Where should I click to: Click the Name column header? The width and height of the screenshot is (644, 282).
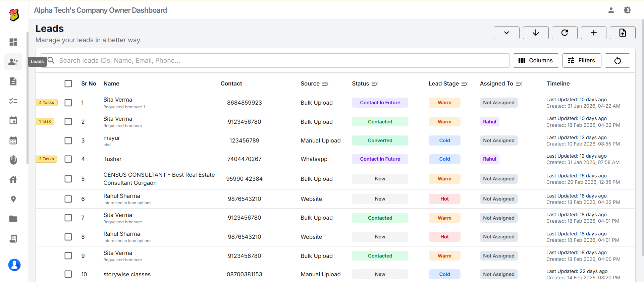[x=111, y=83]
